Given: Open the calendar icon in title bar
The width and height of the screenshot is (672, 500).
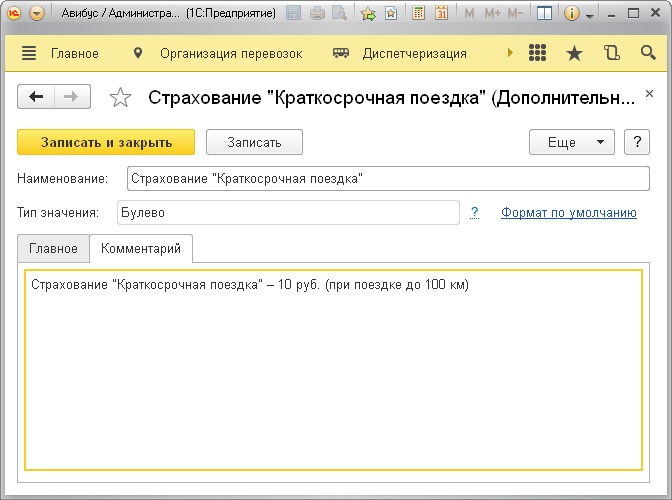Looking at the screenshot, I should (x=441, y=14).
